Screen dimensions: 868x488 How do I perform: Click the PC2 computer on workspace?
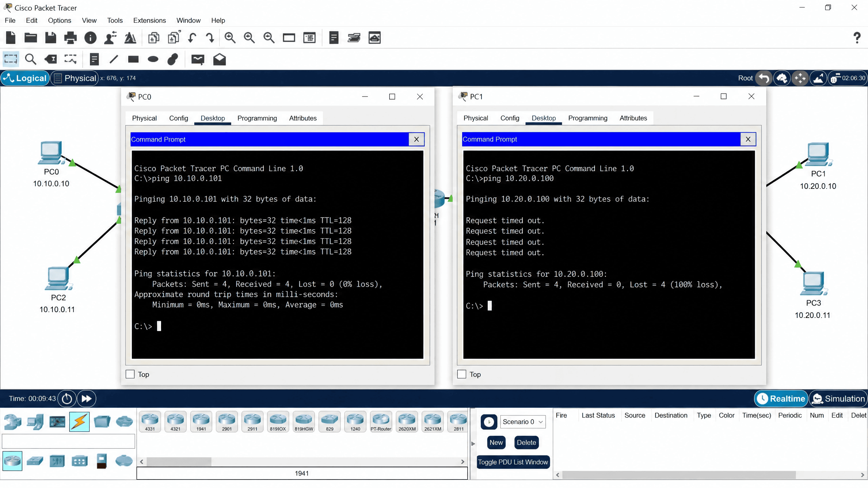tap(58, 279)
